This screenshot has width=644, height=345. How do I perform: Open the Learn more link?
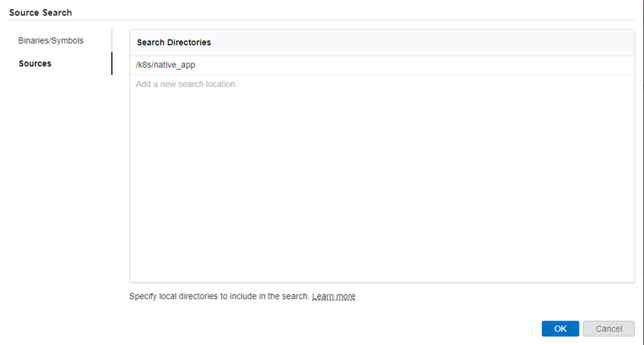(x=333, y=297)
